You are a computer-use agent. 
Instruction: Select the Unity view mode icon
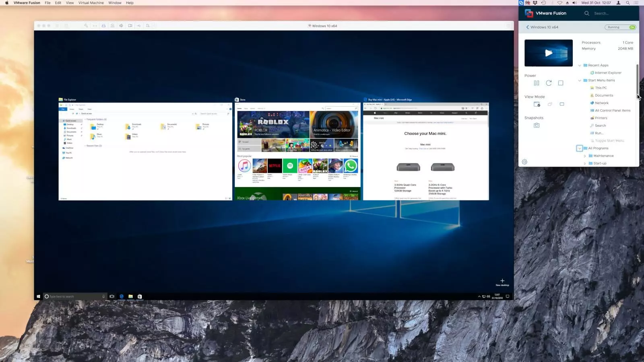click(549, 104)
